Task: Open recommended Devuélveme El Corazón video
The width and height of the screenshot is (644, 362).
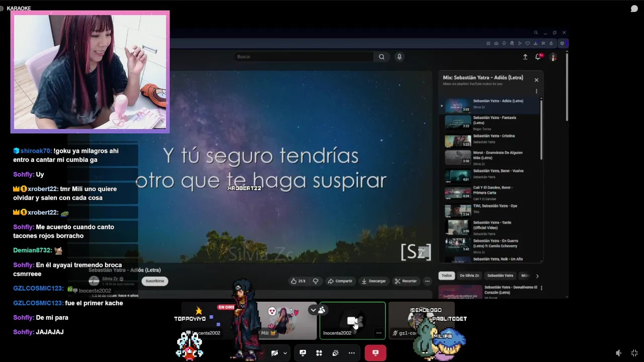Action: click(x=487, y=291)
